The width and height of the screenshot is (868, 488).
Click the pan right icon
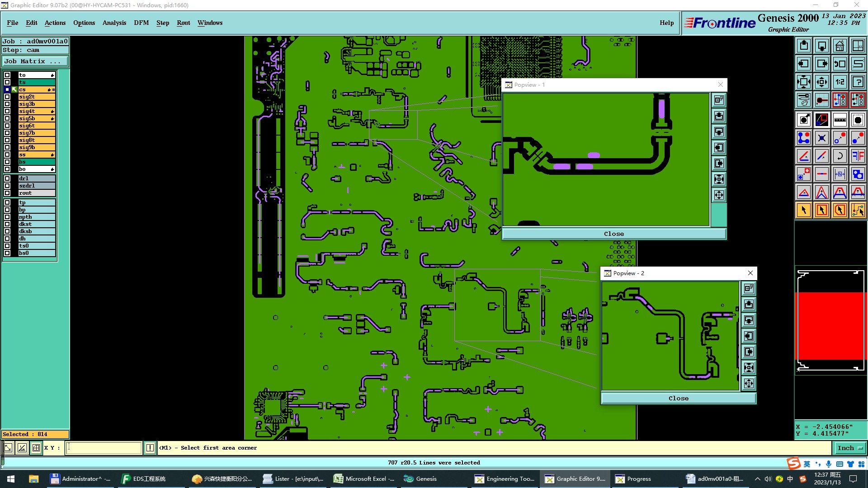click(822, 64)
